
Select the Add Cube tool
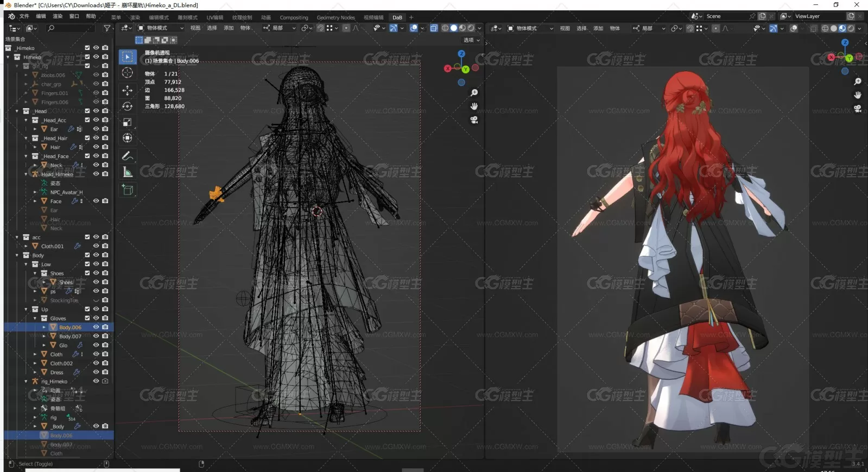(x=128, y=190)
